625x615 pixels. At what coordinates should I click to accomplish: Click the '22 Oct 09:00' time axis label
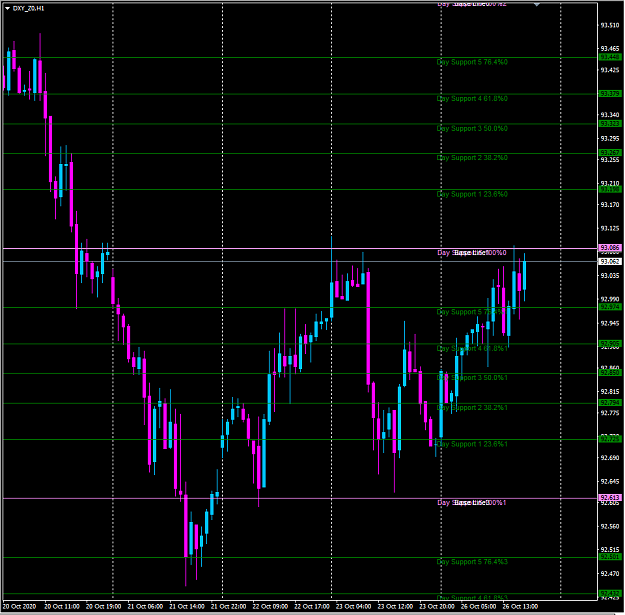point(270,606)
